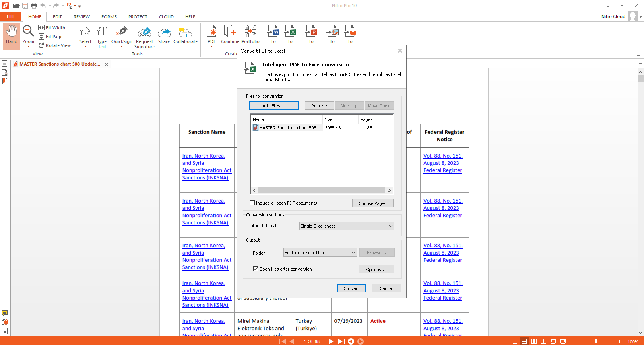The height and width of the screenshot is (345, 644).
Task: Open the QuickSign tool
Action: pyautogui.click(x=122, y=35)
